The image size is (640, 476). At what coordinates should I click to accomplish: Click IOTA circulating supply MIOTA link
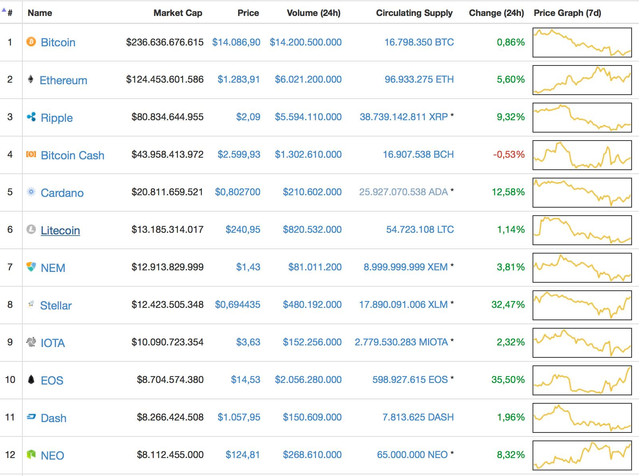(x=401, y=342)
